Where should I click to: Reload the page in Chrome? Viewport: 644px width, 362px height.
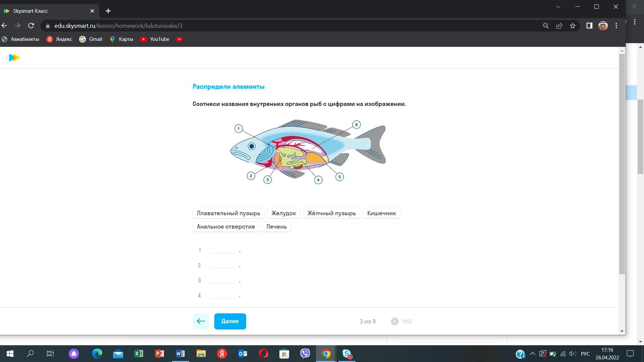(x=31, y=26)
